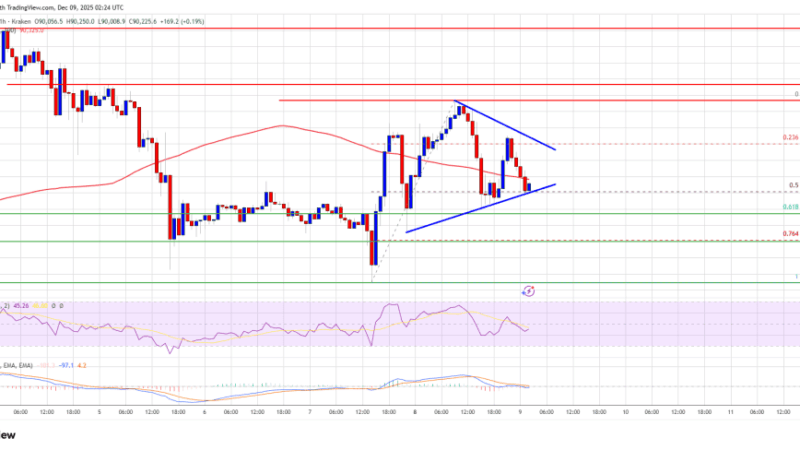Click the TradingView logo at bottom left
The width and height of the screenshot is (800, 450).
(x=7, y=435)
